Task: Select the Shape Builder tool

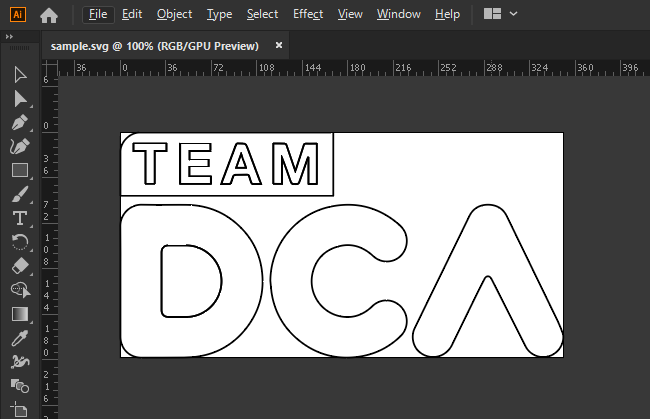Action: (20, 290)
